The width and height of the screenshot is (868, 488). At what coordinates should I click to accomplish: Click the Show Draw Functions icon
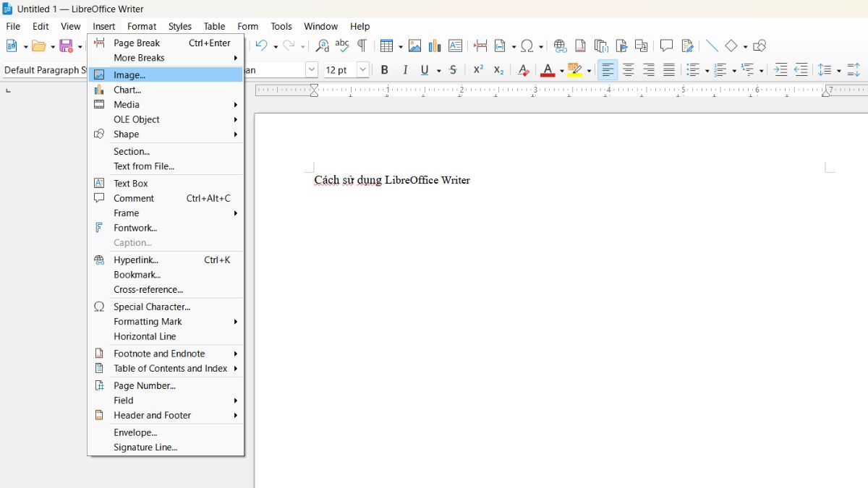759,46
